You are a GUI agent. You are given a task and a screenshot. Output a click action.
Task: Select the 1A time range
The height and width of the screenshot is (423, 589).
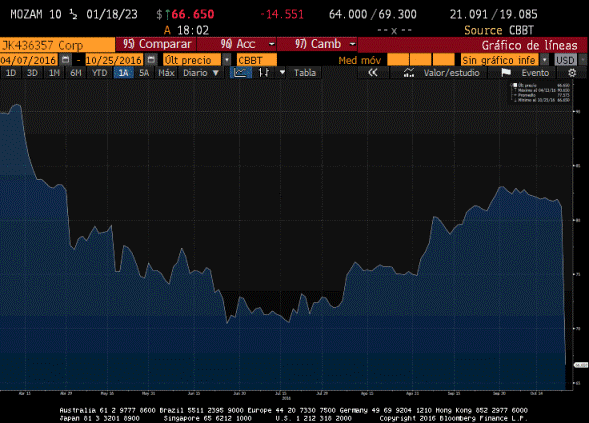123,73
